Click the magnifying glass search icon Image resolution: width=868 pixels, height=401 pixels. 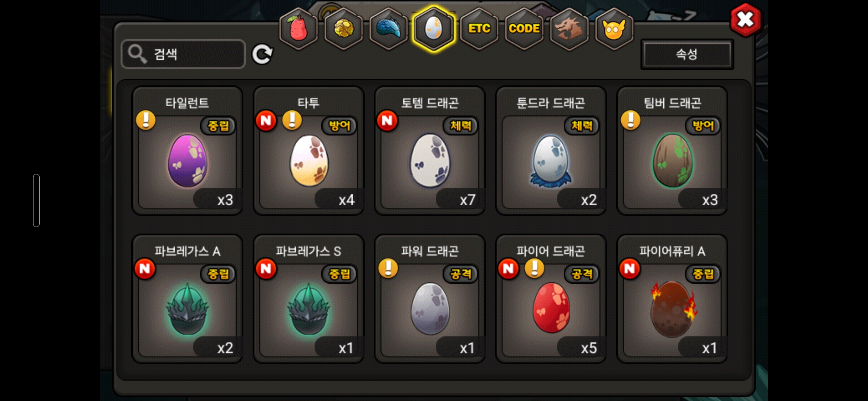pos(137,55)
